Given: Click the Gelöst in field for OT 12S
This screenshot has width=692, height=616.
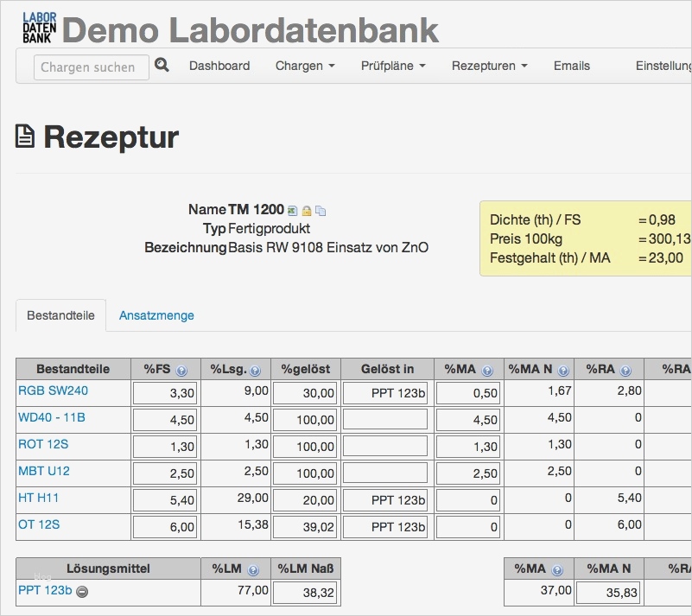Looking at the screenshot, I should click(x=385, y=527).
